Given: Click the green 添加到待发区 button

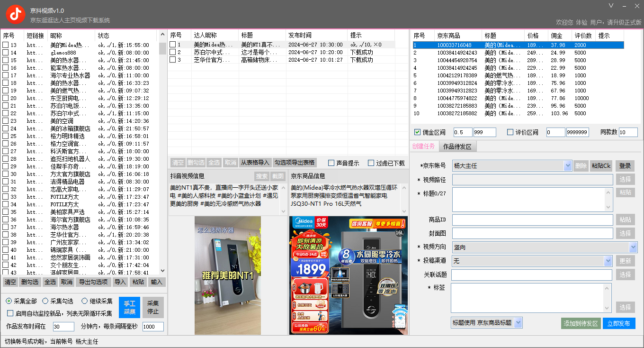Looking at the screenshot, I should click(581, 323).
